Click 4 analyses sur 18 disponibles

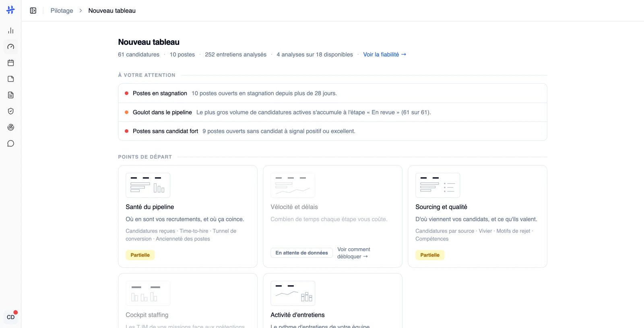(315, 54)
